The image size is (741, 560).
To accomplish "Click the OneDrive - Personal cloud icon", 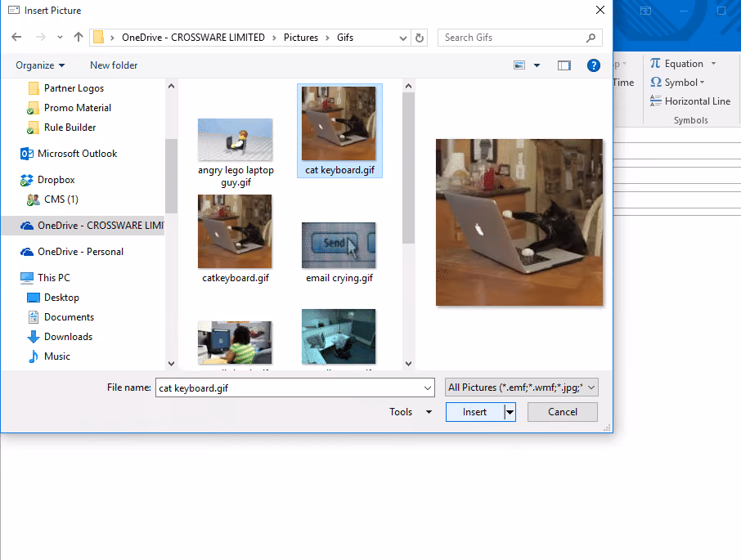I will pos(27,252).
